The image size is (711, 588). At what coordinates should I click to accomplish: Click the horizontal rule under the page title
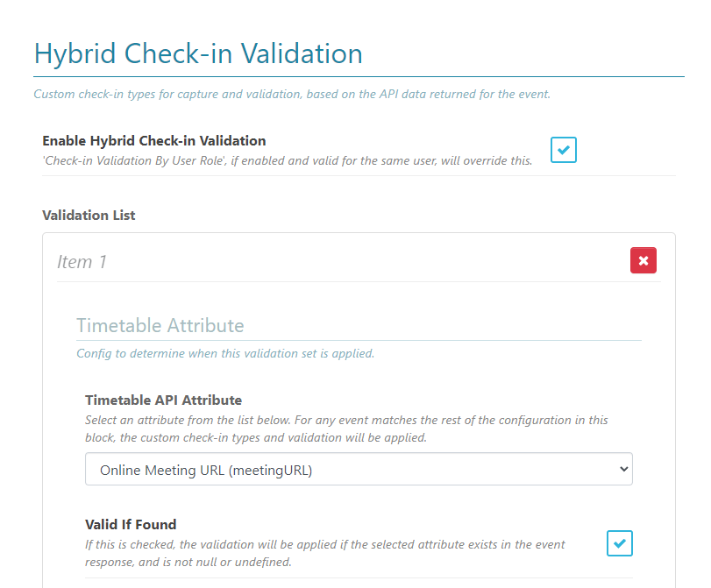(x=359, y=77)
